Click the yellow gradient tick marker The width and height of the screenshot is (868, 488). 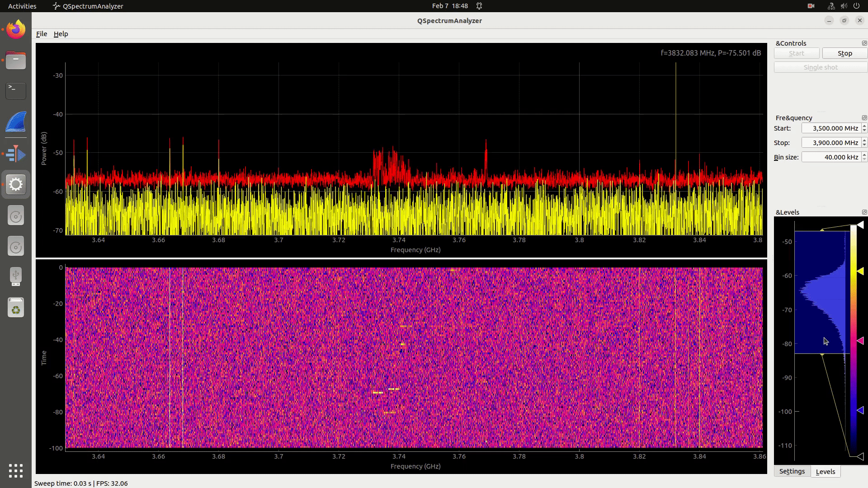tap(860, 271)
